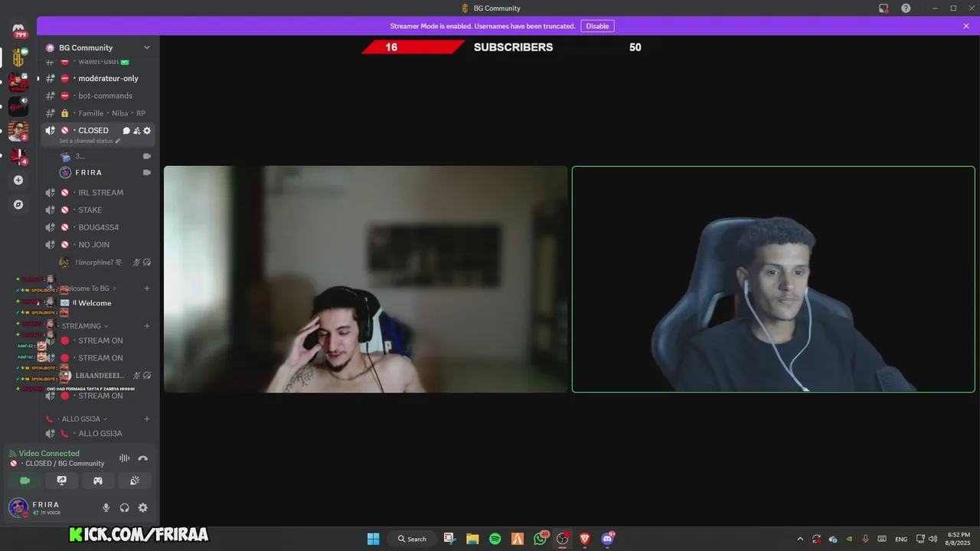Screen dimensions: 980x551
Task: Select the CLOSED voice channel
Action: point(93,130)
